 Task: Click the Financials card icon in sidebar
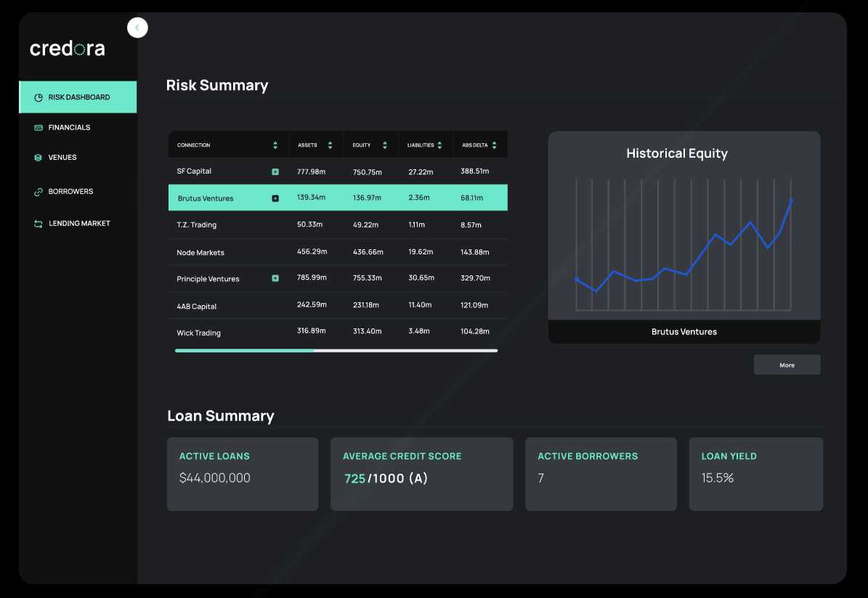[x=37, y=126]
